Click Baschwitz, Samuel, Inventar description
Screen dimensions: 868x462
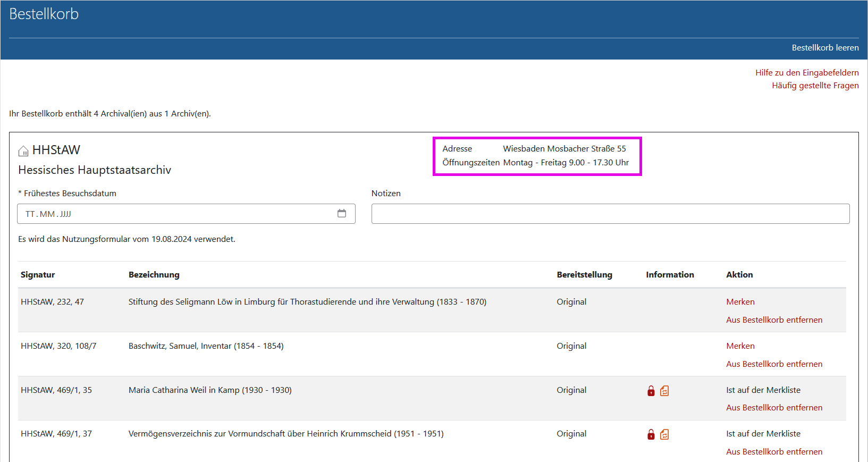[206, 346]
